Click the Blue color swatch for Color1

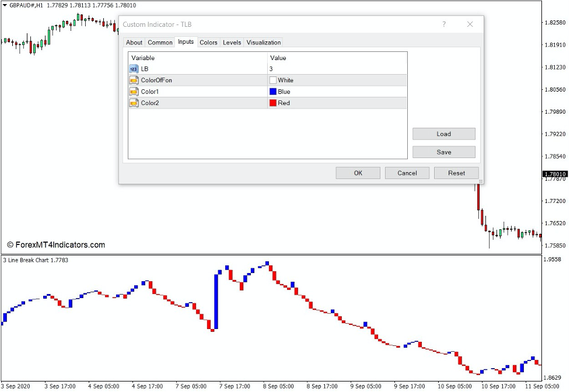coord(272,92)
